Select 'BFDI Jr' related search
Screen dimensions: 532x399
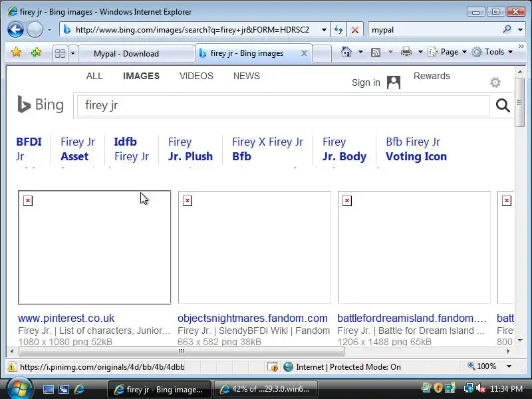point(29,149)
